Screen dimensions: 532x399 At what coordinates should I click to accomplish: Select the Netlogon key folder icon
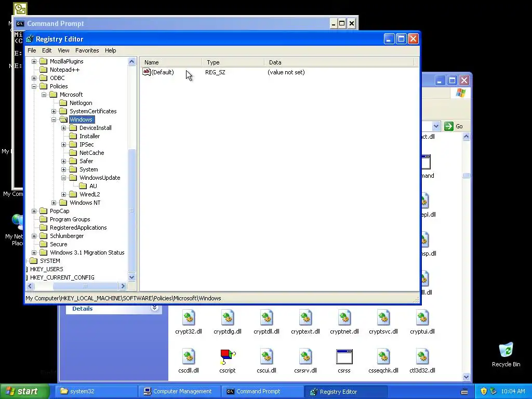[63, 103]
